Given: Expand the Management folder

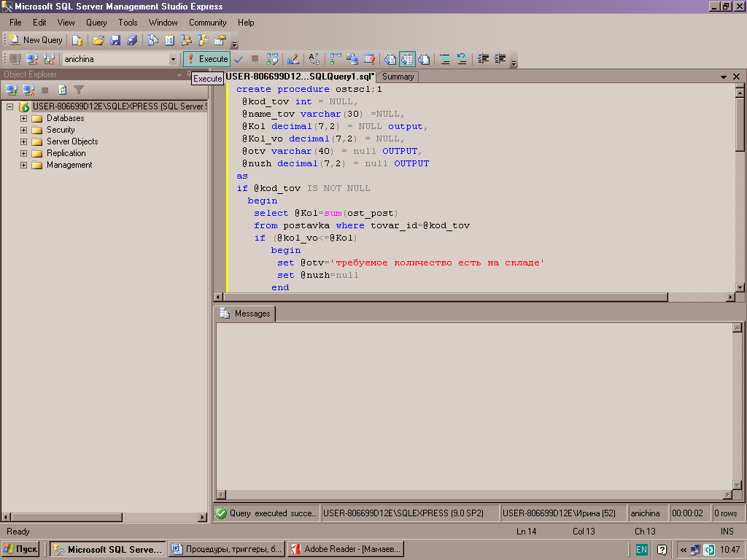Looking at the screenshot, I should click(x=23, y=165).
